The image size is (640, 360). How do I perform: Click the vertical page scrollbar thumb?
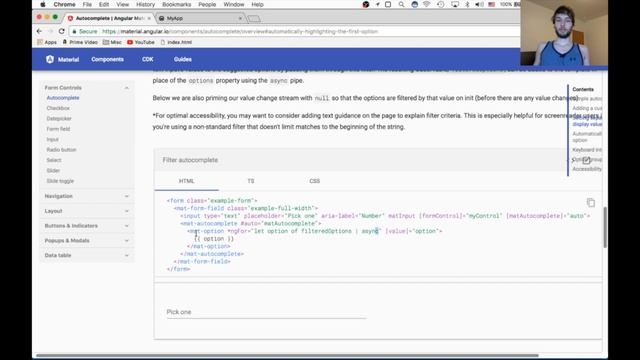(x=605, y=227)
